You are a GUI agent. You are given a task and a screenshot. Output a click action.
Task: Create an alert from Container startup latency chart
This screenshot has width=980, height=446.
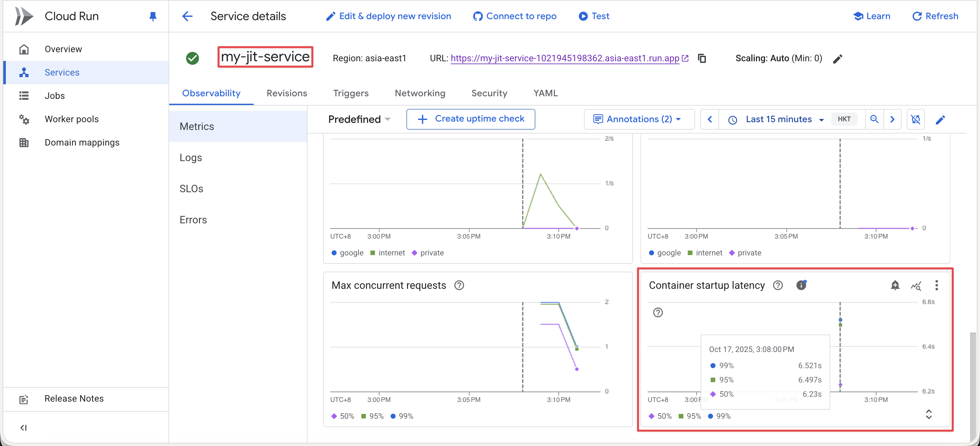pyautogui.click(x=895, y=286)
